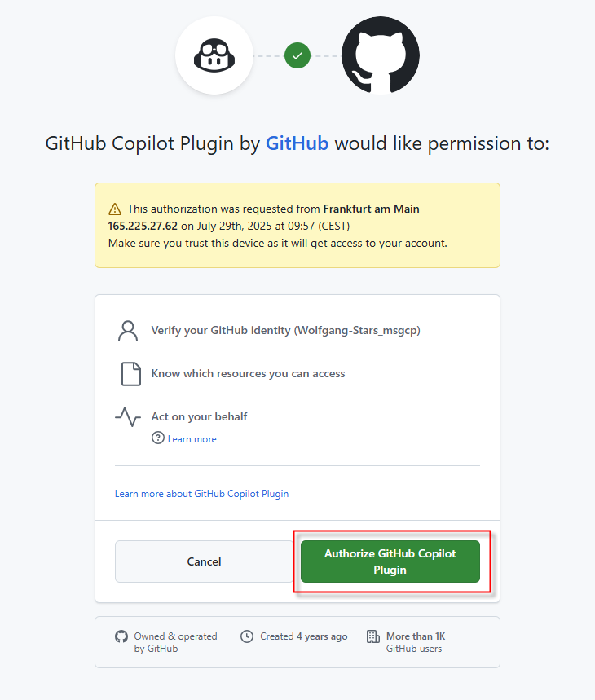Click More than 1K GitHub users text
The width and height of the screenshot is (595, 700).
point(416,642)
